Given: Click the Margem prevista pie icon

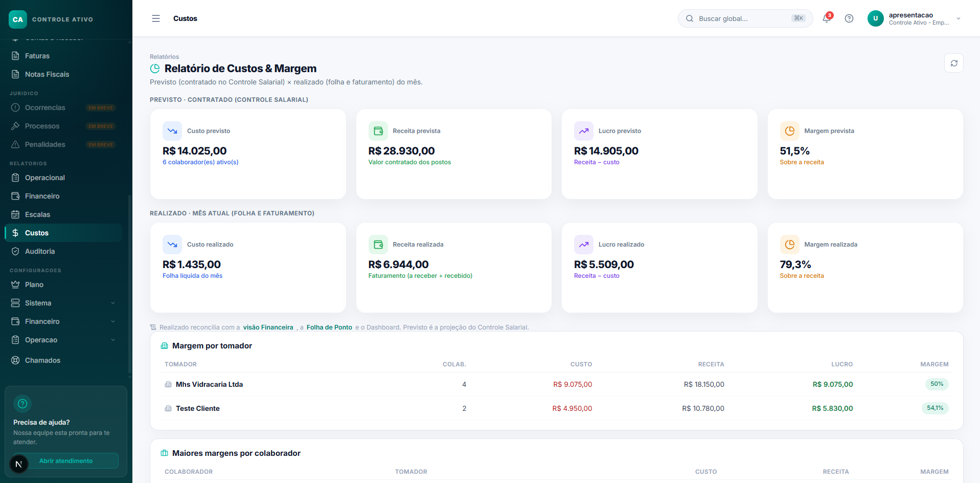Looking at the screenshot, I should 790,131.
